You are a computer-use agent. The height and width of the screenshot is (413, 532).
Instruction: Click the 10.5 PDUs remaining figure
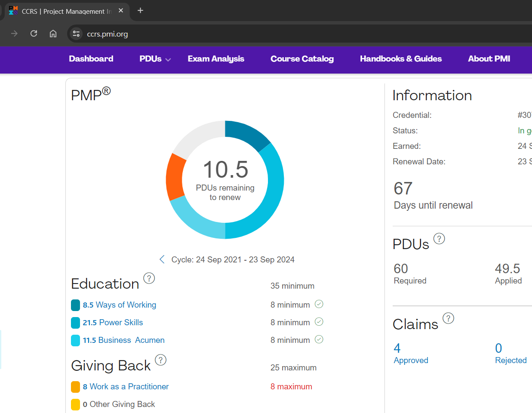[225, 170]
